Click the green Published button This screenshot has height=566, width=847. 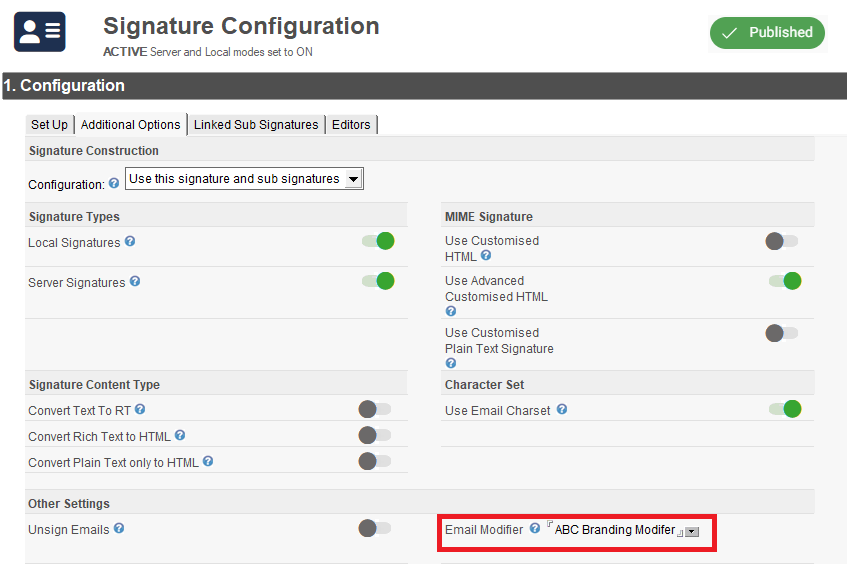tap(767, 33)
